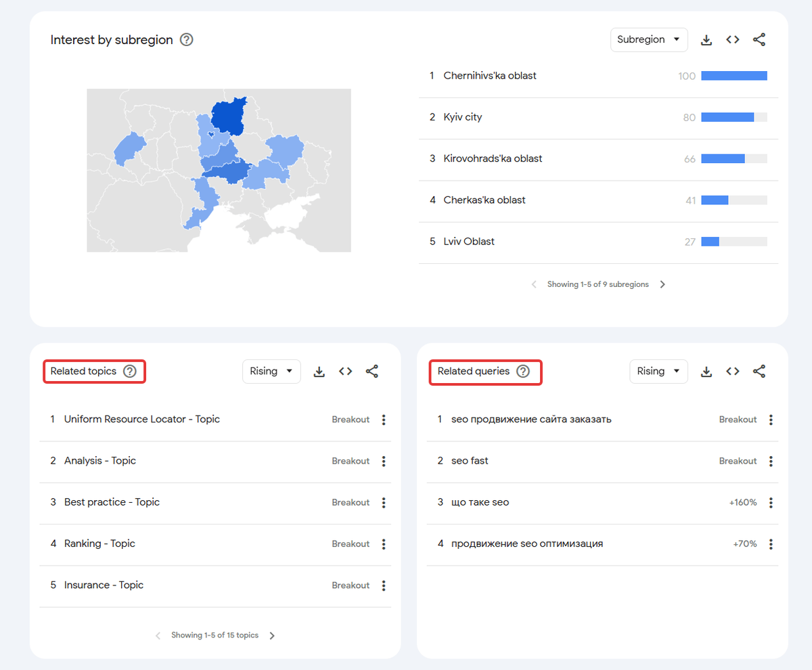Click the Breakout label for seo fast

coord(738,461)
